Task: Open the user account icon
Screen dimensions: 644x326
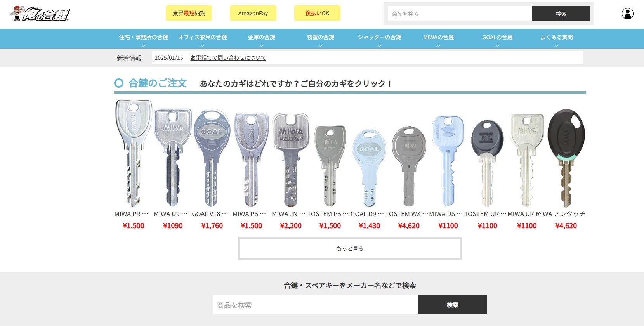Action: pyautogui.click(x=627, y=14)
